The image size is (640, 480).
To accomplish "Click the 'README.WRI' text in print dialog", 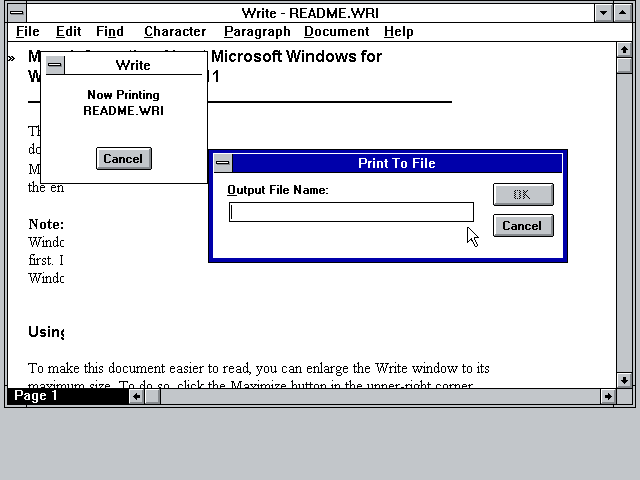I will point(123,111).
